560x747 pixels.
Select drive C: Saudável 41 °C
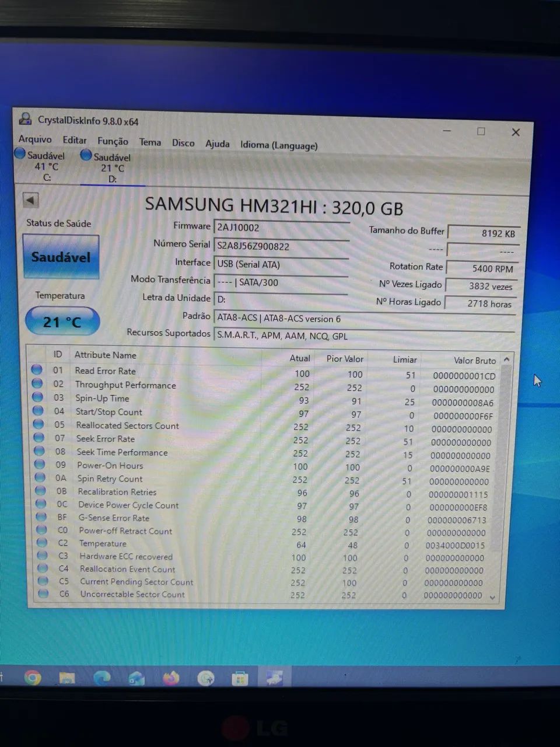41,166
